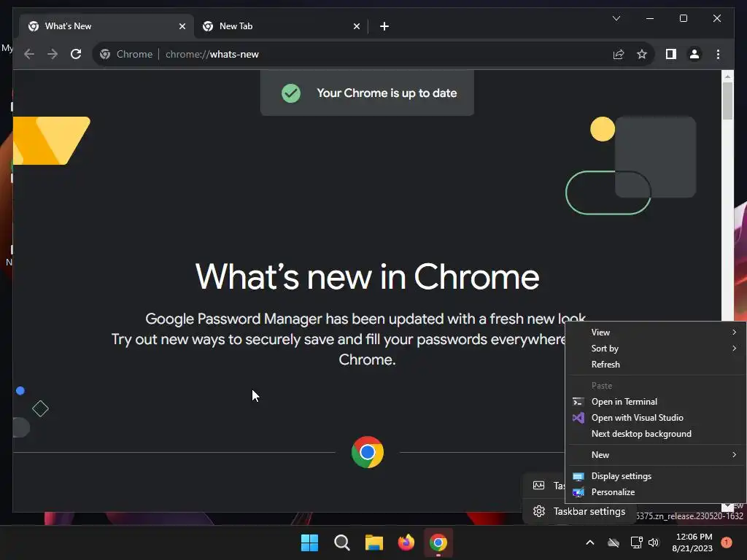Open the notification badge in taskbar

[727, 542]
